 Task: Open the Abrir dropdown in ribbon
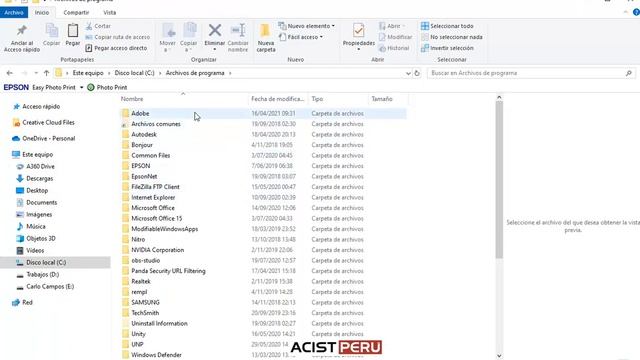pyautogui.click(x=392, y=26)
